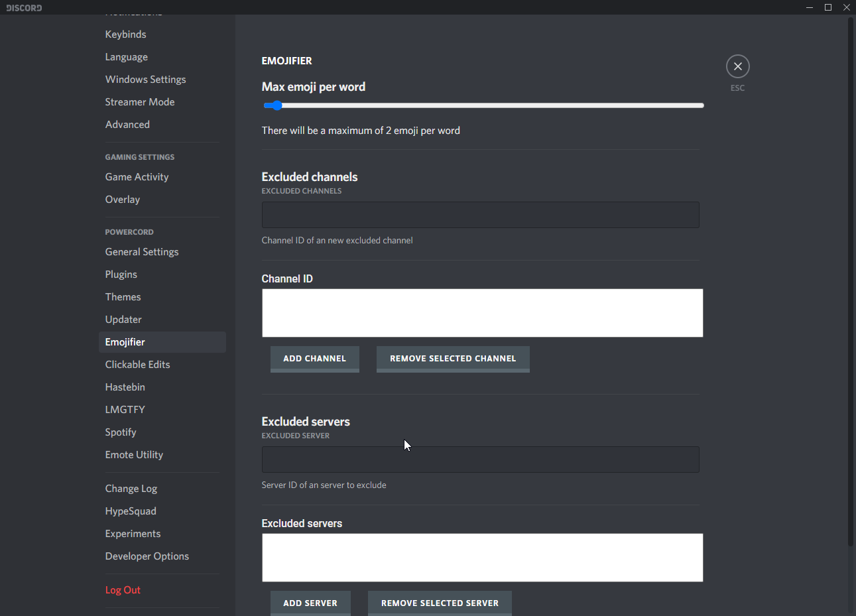Open Experiments section
The image size is (856, 616).
click(x=162, y=534)
